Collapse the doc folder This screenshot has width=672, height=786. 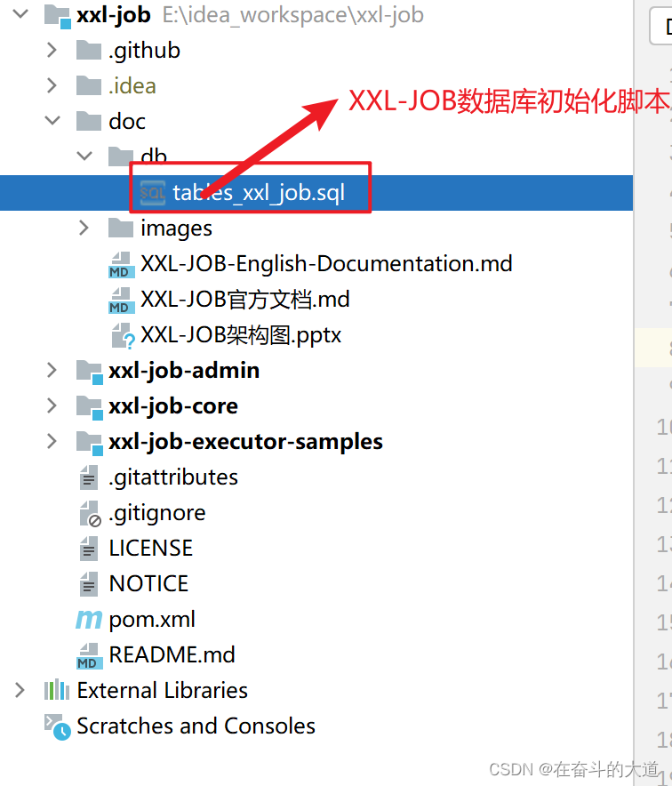tap(52, 121)
